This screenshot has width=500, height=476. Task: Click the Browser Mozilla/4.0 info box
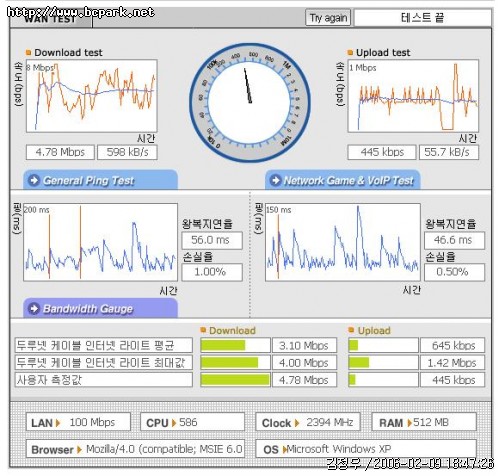[135, 449]
